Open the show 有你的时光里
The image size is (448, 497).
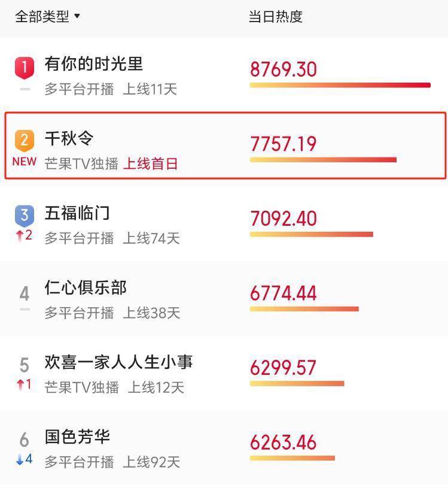pyautogui.click(x=93, y=64)
